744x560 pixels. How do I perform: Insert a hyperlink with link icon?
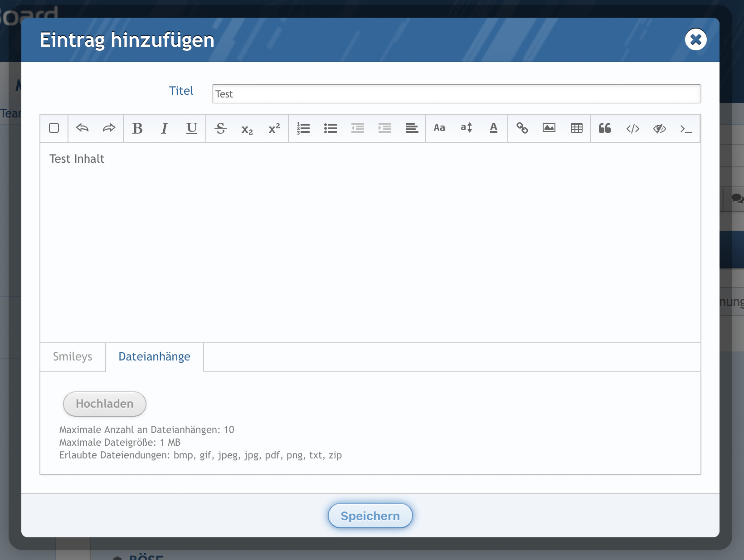pyautogui.click(x=522, y=128)
